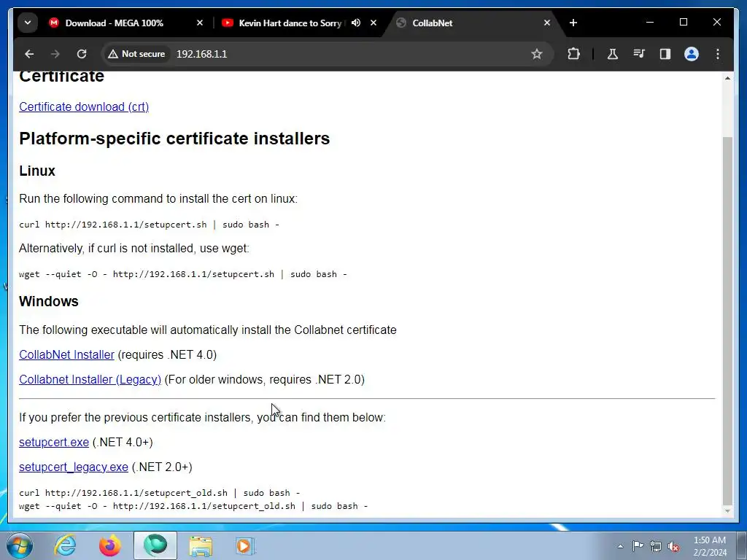Show hidden system tray icons
Viewport: 747px width, 560px height.
[x=620, y=546]
